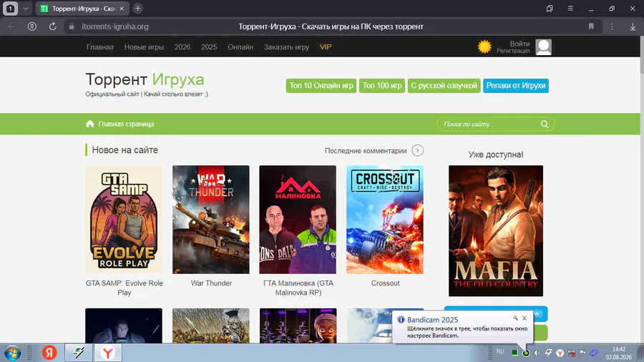Toggle the sun light theme icon

pyautogui.click(x=484, y=47)
